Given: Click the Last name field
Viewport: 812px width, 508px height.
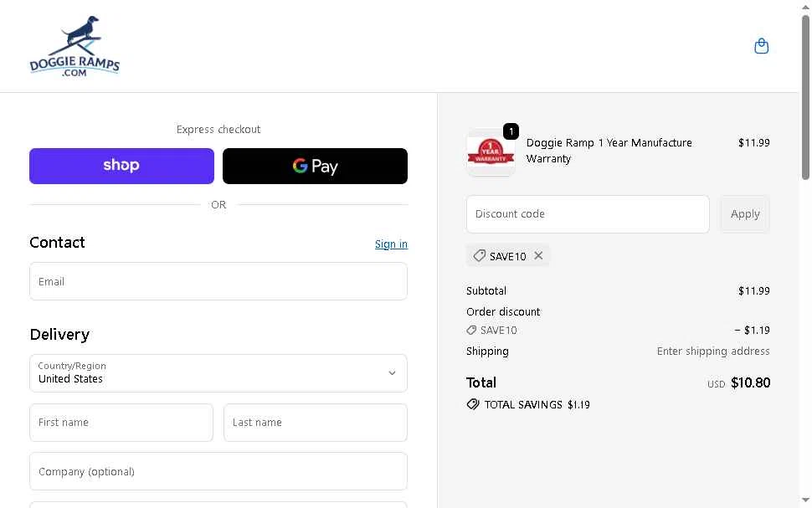Looking at the screenshot, I should tap(316, 423).
